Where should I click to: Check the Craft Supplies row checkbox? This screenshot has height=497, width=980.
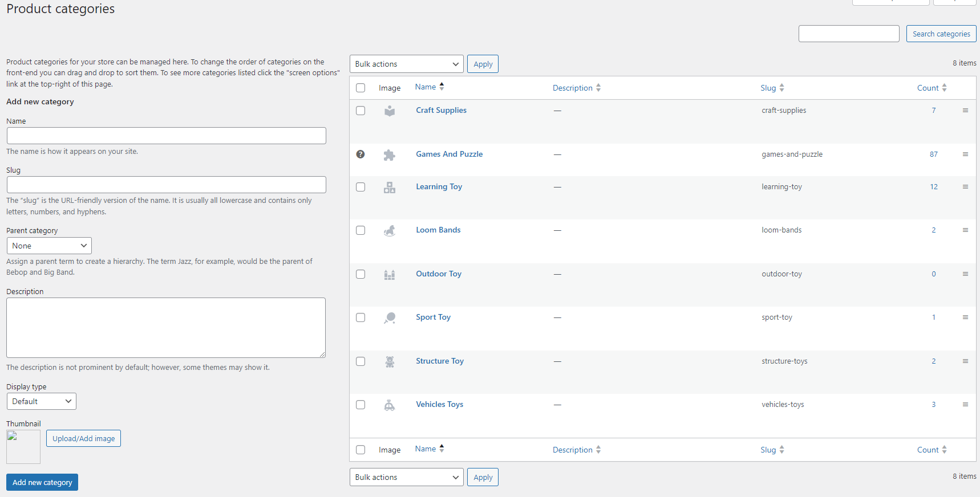click(x=361, y=111)
